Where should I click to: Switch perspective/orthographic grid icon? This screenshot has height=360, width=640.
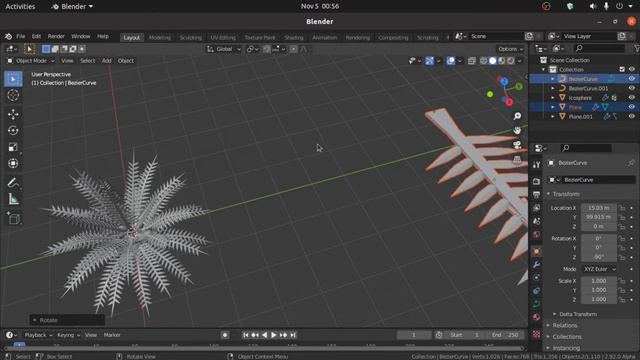(x=517, y=160)
